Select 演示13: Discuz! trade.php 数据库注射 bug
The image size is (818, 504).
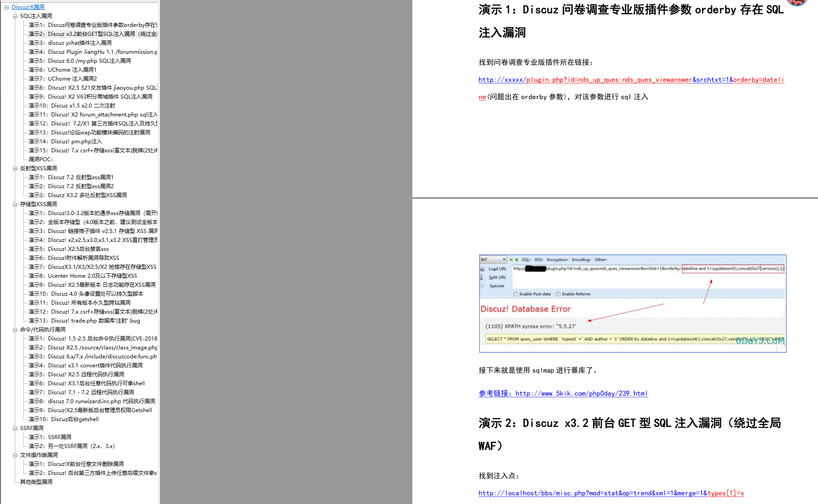click(84, 321)
